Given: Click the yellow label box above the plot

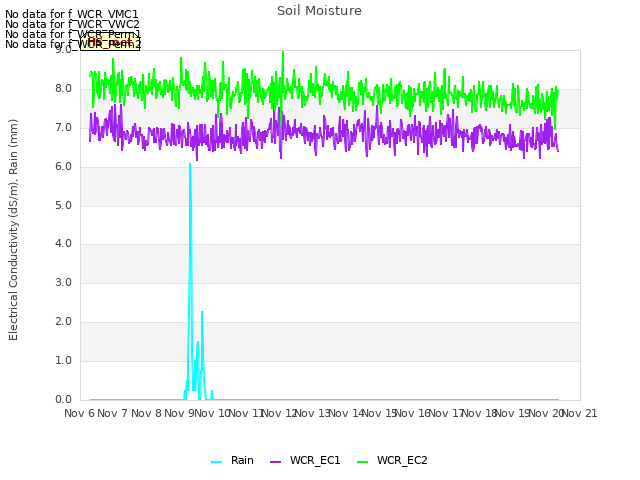Looking at the screenshot, I should click(110, 42).
